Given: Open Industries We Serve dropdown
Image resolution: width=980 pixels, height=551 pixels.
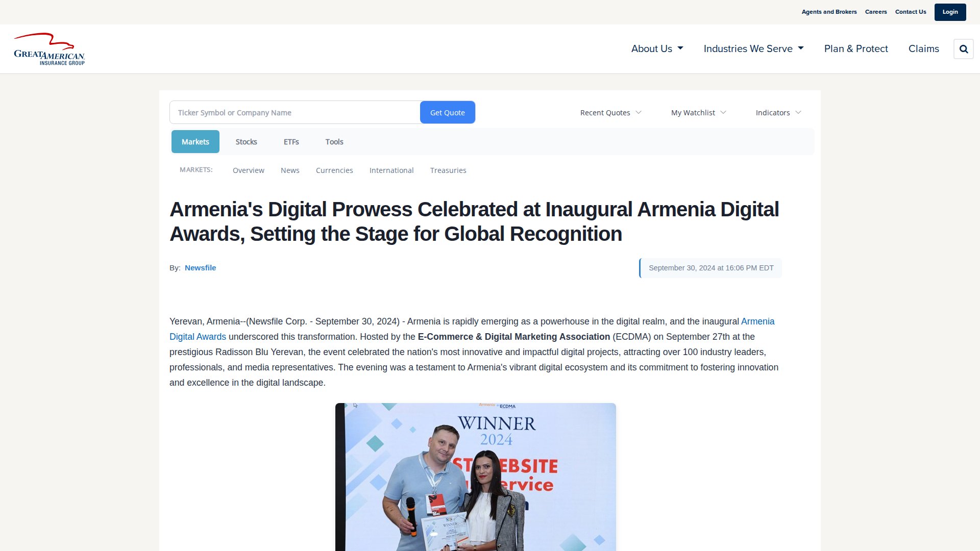Looking at the screenshot, I should [x=753, y=49].
